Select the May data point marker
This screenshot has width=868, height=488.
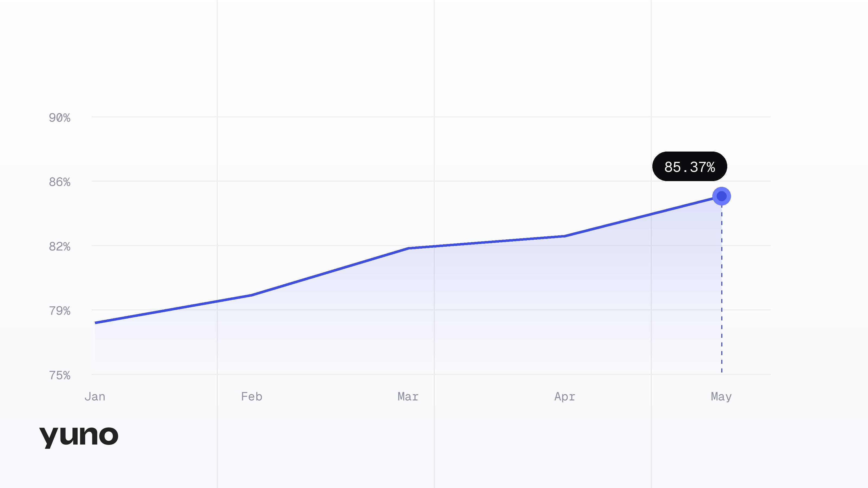tap(722, 196)
